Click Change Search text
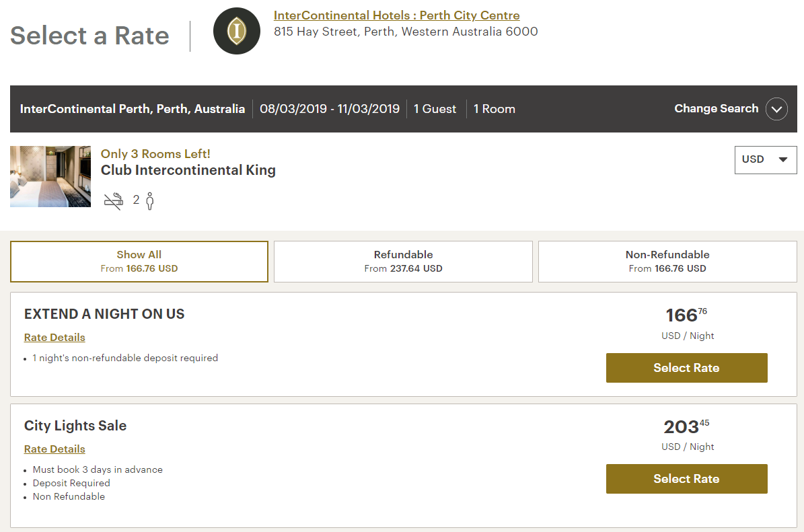This screenshot has height=532, width=804. point(716,109)
